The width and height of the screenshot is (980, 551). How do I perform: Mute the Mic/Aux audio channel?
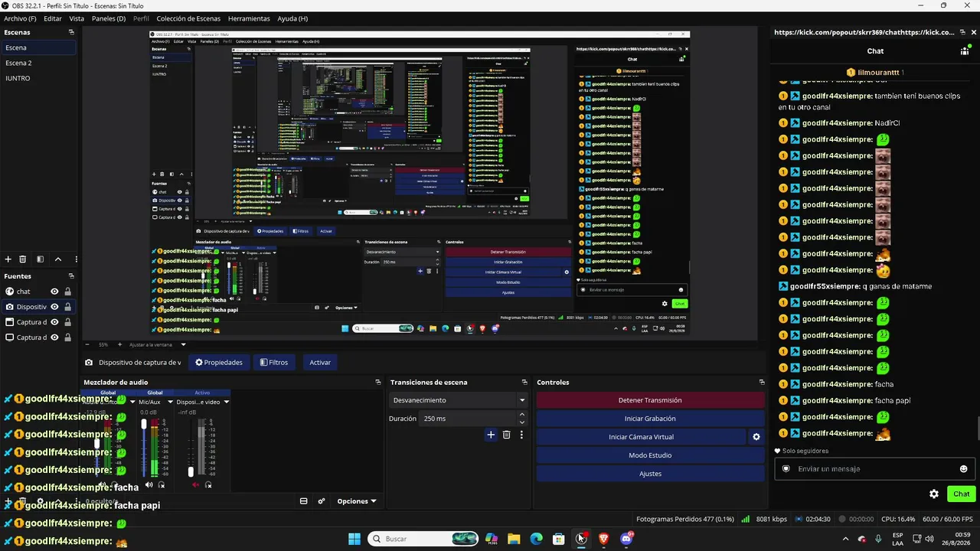tap(149, 484)
